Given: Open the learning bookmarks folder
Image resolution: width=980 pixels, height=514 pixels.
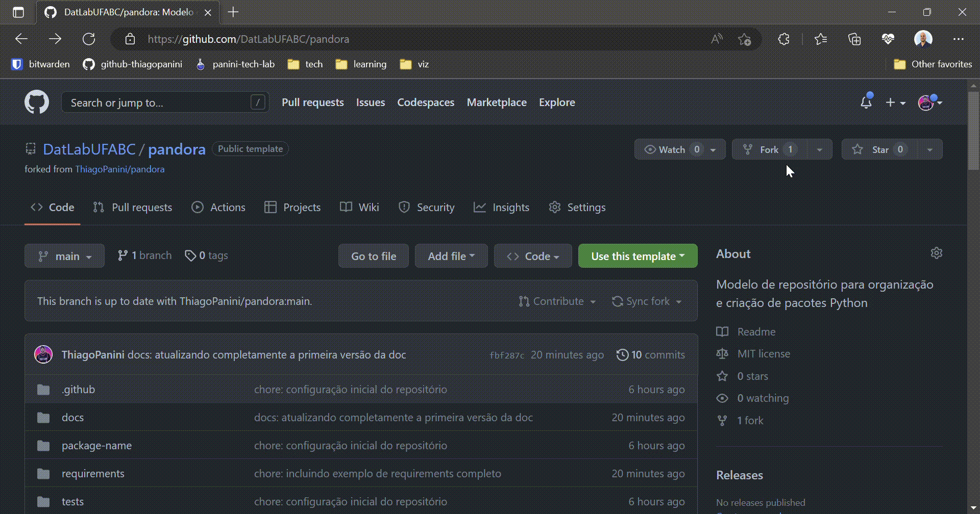Looking at the screenshot, I should (x=361, y=64).
